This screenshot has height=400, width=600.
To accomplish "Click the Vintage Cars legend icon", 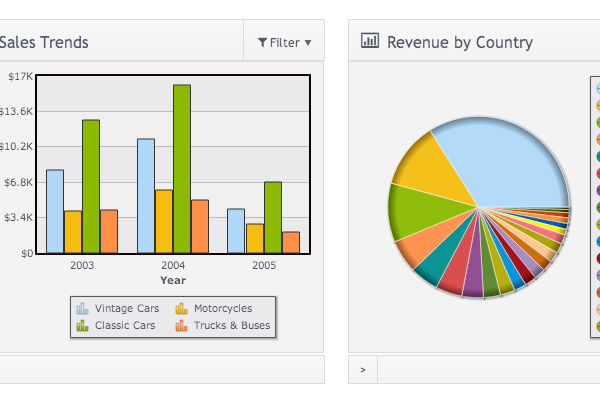I will click(x=82, y=309).
